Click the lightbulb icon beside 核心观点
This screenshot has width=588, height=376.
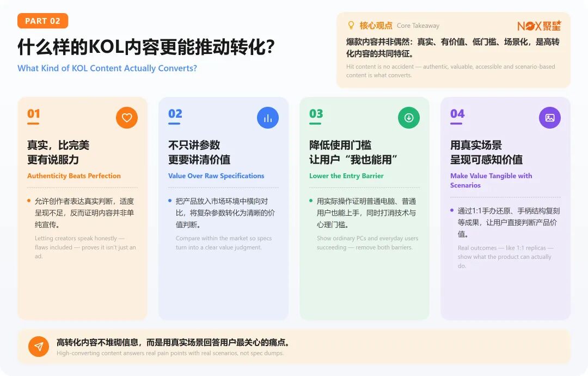coord(351,25)
